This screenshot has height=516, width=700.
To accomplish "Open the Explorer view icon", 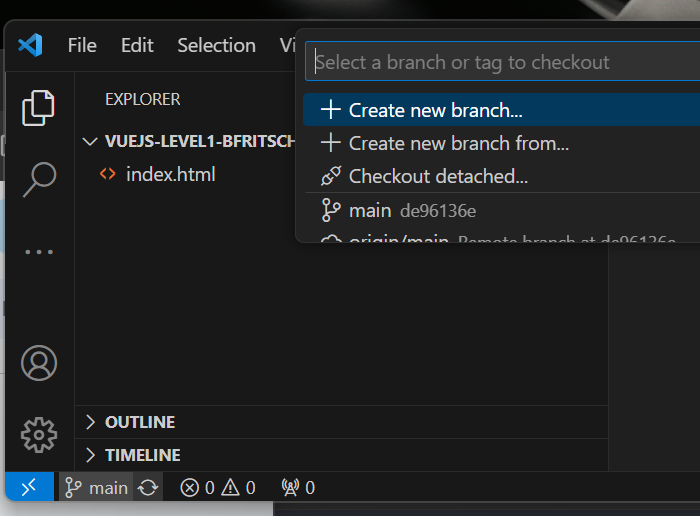I will tap(39, 108).
